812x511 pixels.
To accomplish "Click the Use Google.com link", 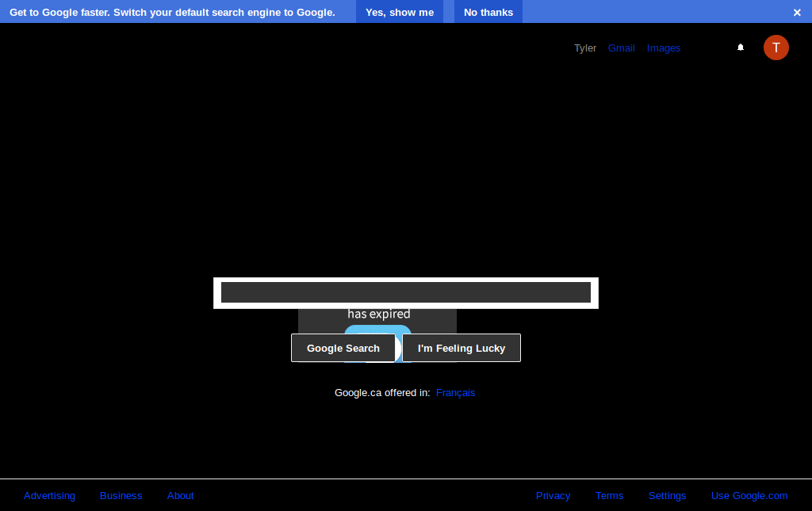I will pyautogui.click(x=749, y=495).
